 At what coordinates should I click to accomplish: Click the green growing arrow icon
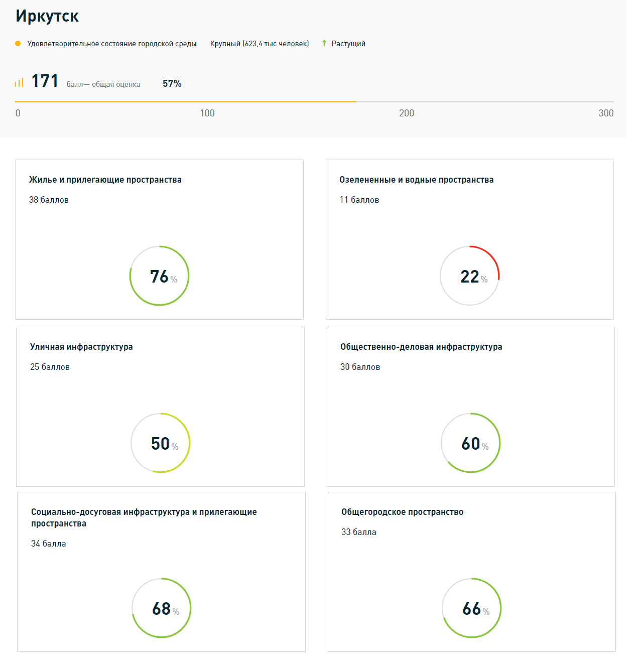pyautogui.click(x=324, y=43)
